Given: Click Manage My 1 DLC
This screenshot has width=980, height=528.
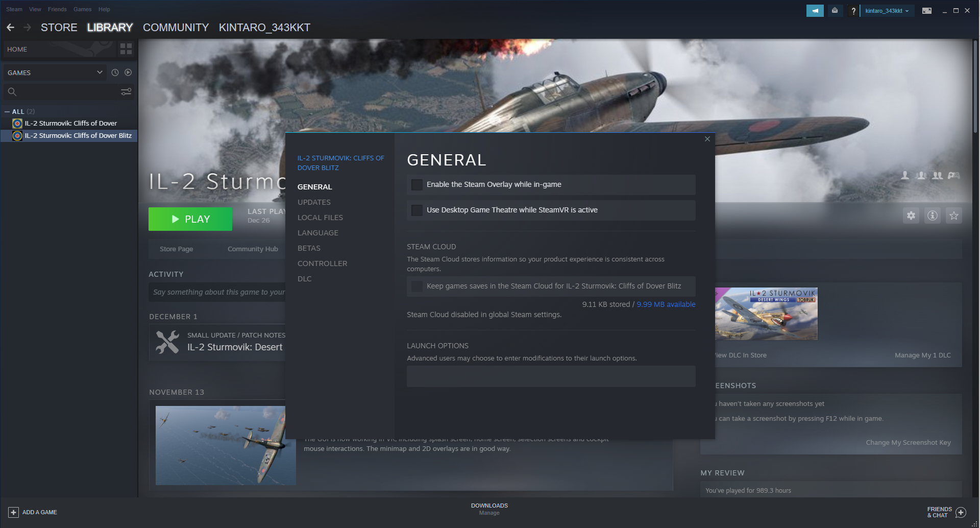Looking at the screenshot, I should (923, 355).
